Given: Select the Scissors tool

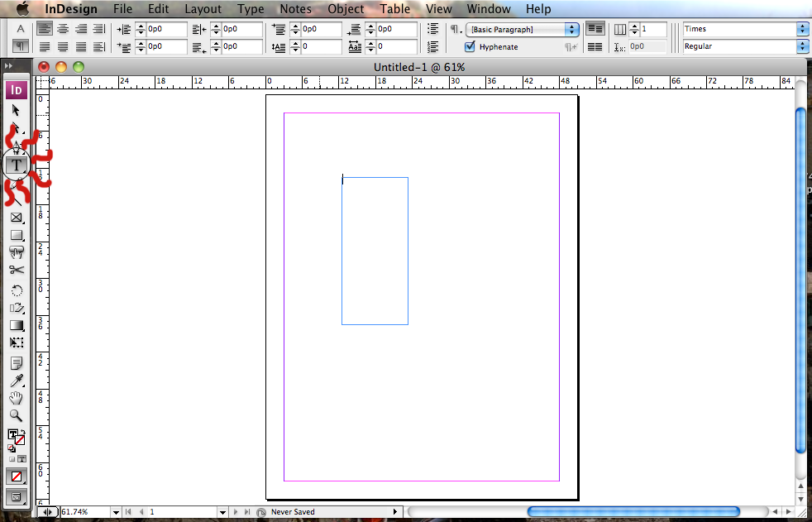Looking at the screenshot, I should point(17,270).
